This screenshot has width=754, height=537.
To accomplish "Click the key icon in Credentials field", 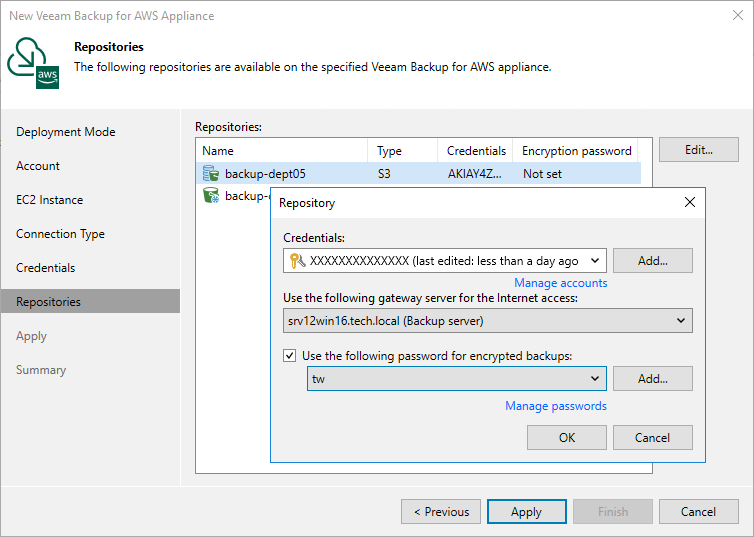I will click(296, 261).
